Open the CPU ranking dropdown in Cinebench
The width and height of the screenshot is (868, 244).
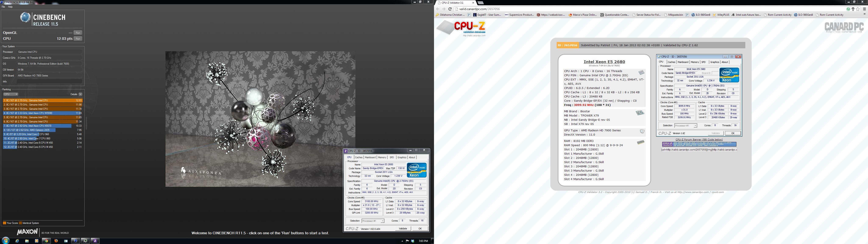pos(11,94)
